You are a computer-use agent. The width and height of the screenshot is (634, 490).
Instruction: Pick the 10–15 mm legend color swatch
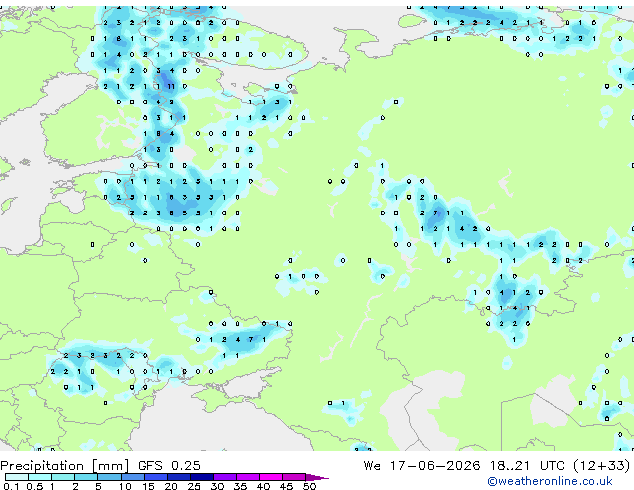click(132, 477)
